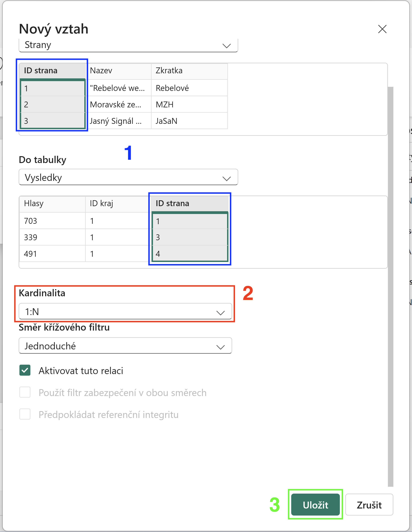
Task: Click the cell "Jasný Signál ..."
Action: pos(118,121)
